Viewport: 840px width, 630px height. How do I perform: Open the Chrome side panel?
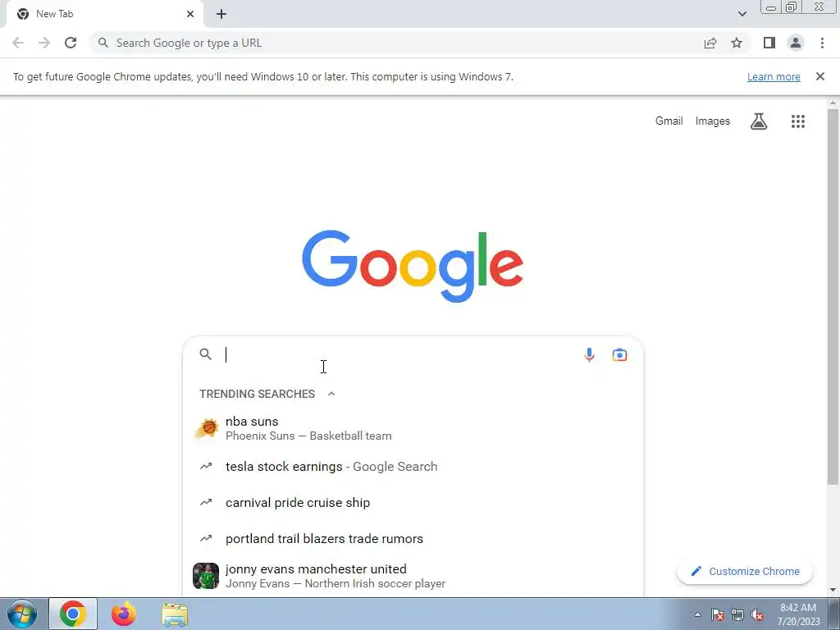coord(769,43)
